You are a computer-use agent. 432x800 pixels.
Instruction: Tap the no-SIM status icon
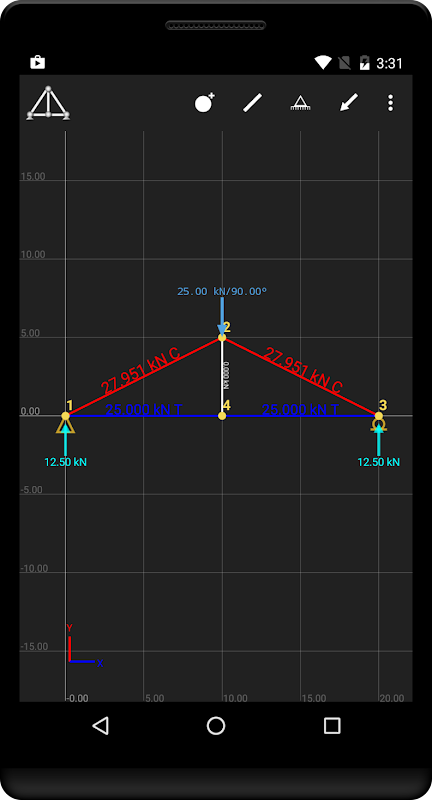(345, 63)
